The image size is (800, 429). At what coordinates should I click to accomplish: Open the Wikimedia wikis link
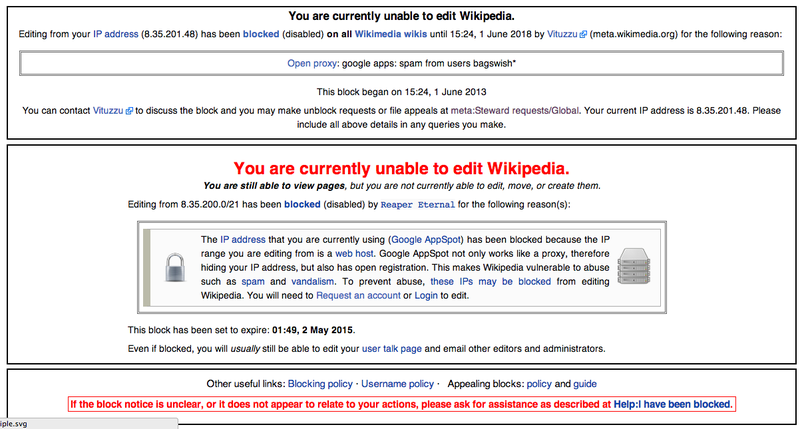point(391,34)
